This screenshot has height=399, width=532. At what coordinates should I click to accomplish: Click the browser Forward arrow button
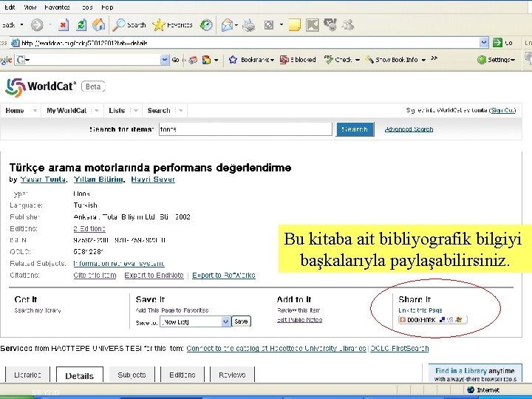[x=37, y=25]
